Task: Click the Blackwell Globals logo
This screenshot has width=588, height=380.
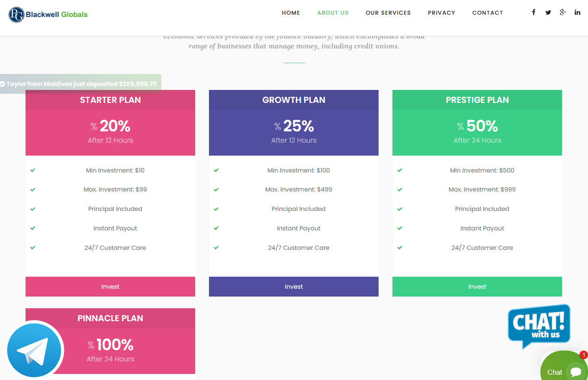Action: [x=48, y=14]
